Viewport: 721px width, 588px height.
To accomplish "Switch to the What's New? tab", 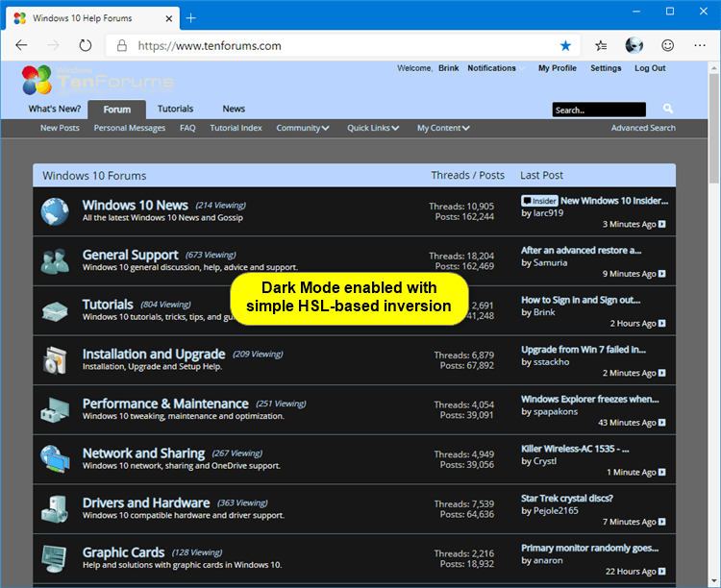I will pyautogui.click(x=54, y=109).
